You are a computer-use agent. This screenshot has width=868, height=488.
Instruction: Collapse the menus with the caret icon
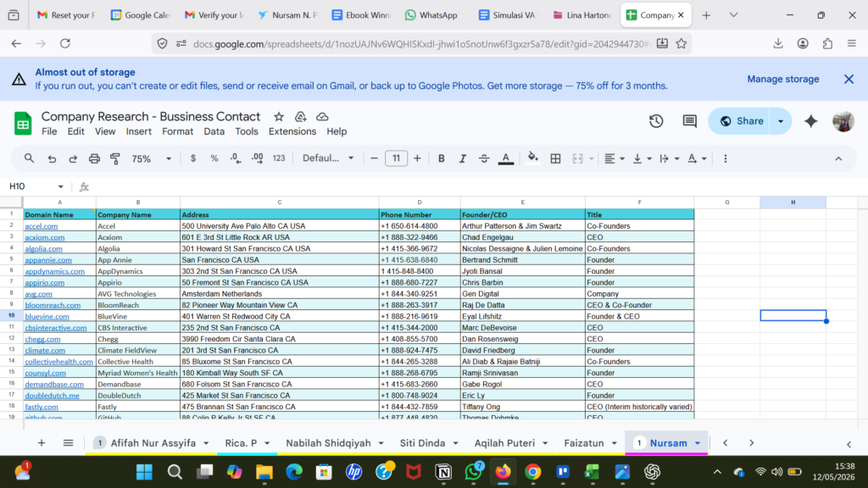838,158
